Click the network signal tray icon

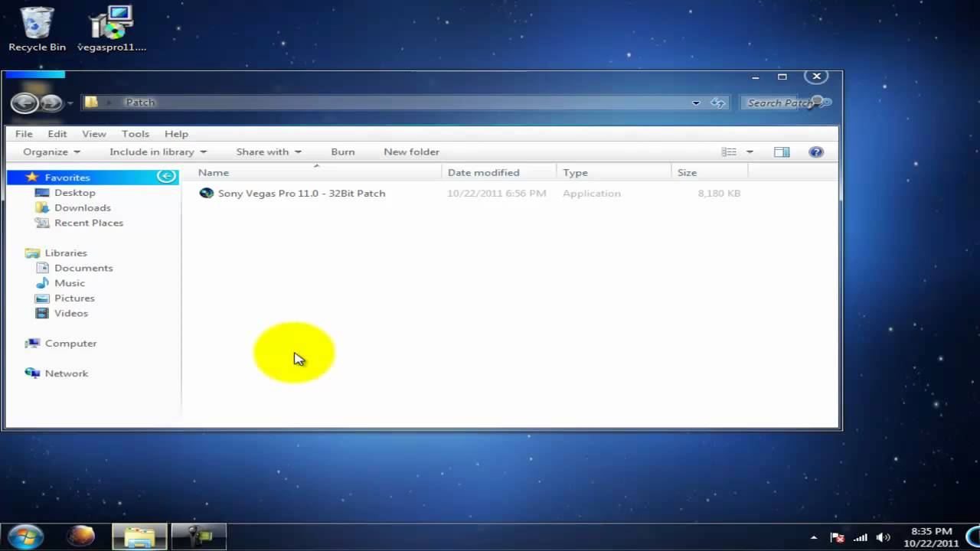(x=861, y=537)
